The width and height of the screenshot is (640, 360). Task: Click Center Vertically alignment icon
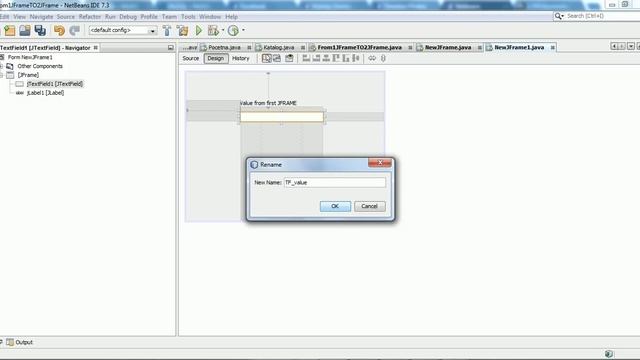(356, 58)
